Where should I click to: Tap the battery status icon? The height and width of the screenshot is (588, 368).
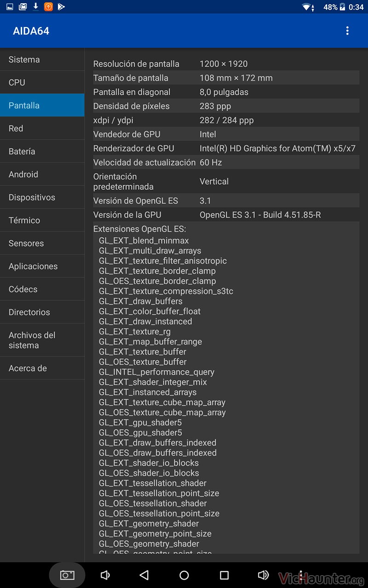click(342, 7)
